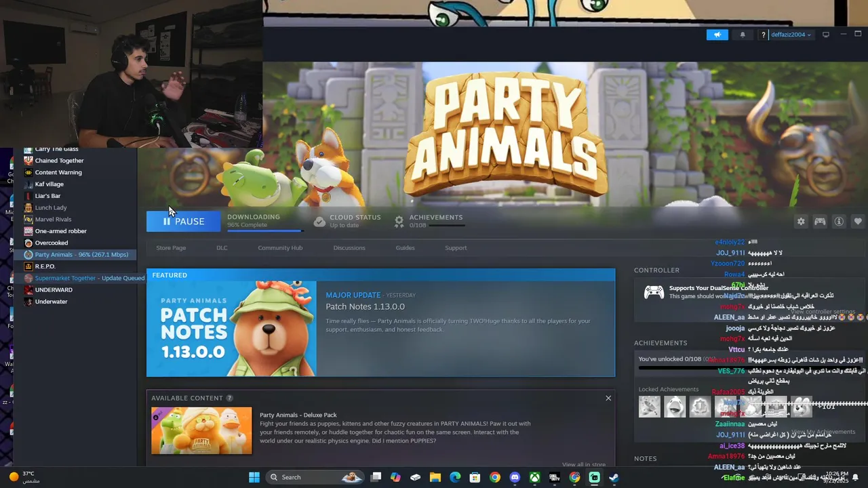Open Steam help question mark
The width and height of the screenshot is (868, 488).
(x=763, y=35)
